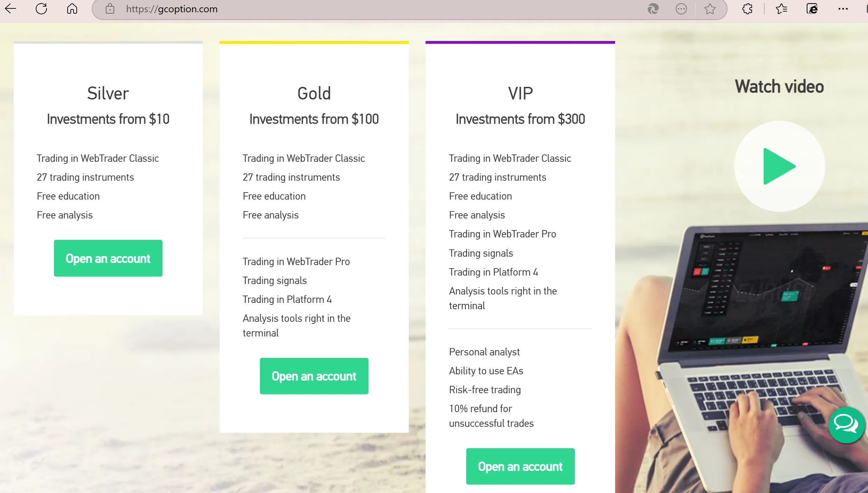The width and height of the screenshot is (868, 493).
Task: Go back to previous page
Action: point(11,9)
